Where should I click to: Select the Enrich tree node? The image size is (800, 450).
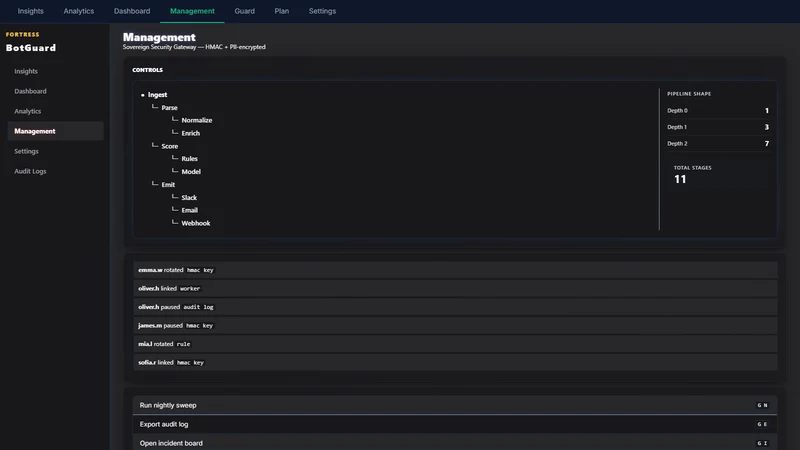tap(190, 133)
